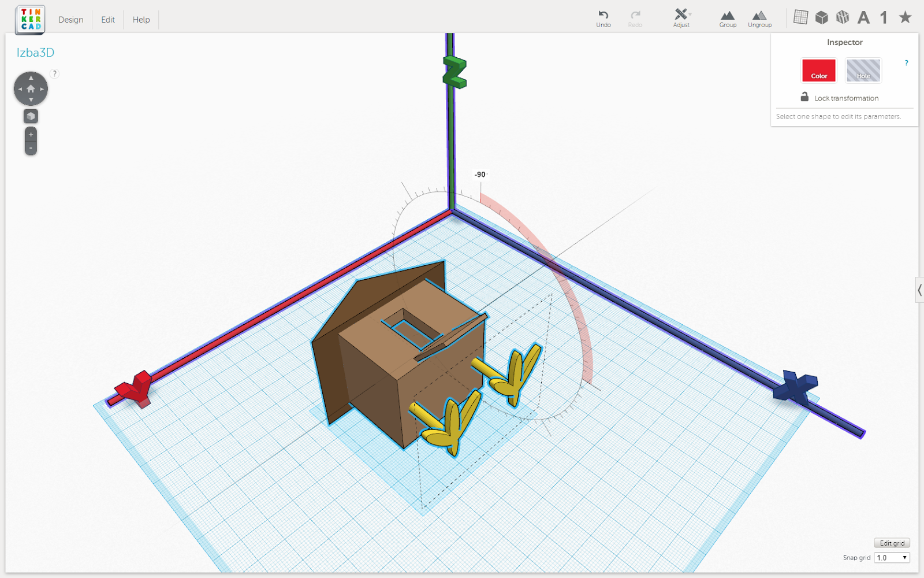
Task: Click the Izba3D project name
Action: coord(35,53)
